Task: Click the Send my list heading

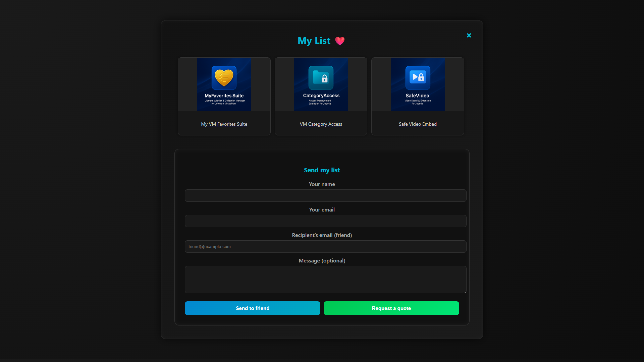Action: tap(322, 170)
